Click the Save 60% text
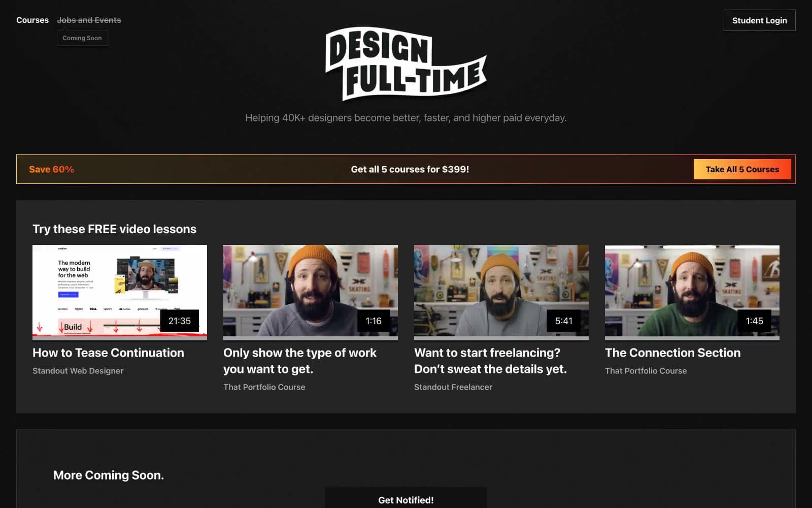Image resolution: width=812 pixels, height=508 pixels. pos(51,169)
